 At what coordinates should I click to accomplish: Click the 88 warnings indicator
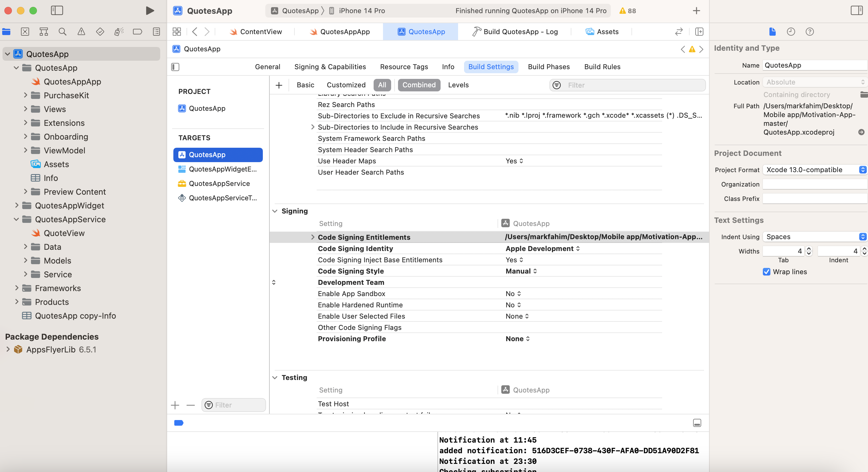point(627,11)
